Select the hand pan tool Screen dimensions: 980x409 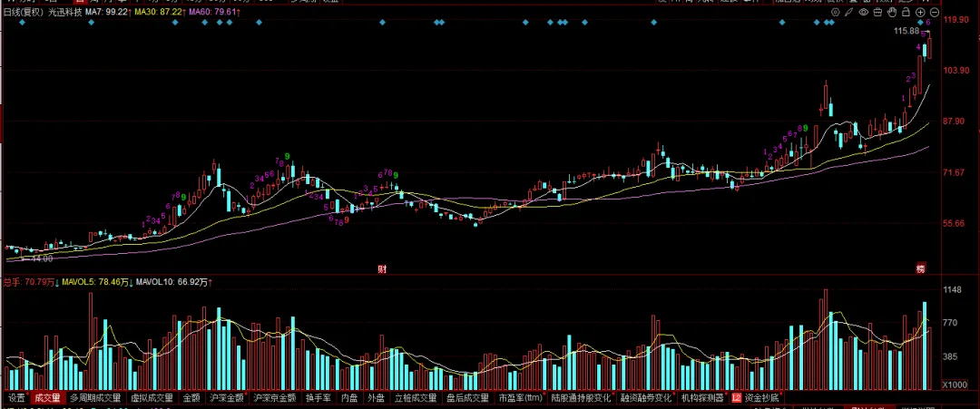click(x=892, y=12)
